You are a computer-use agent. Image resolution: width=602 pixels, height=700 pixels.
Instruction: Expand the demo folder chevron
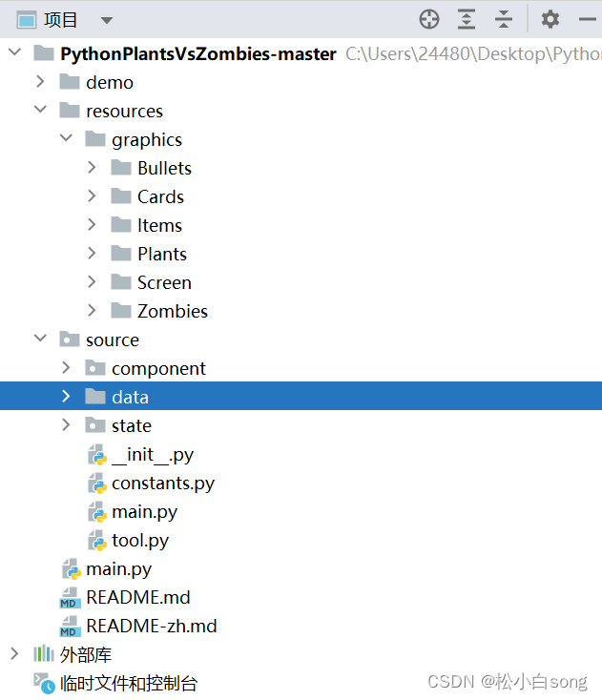coord(40,82)
